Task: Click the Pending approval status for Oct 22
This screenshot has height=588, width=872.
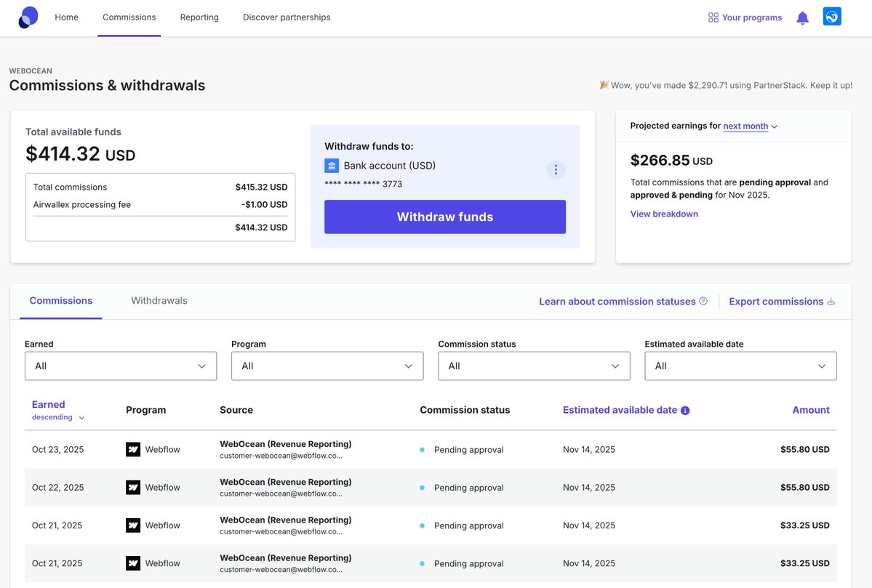Action: click(469, 488)
